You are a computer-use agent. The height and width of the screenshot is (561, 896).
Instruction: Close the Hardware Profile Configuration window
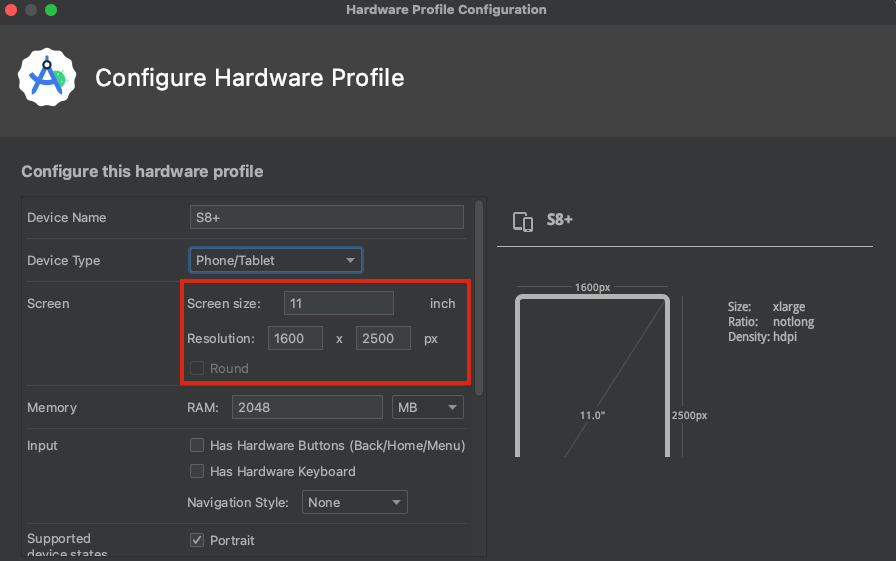10,10
